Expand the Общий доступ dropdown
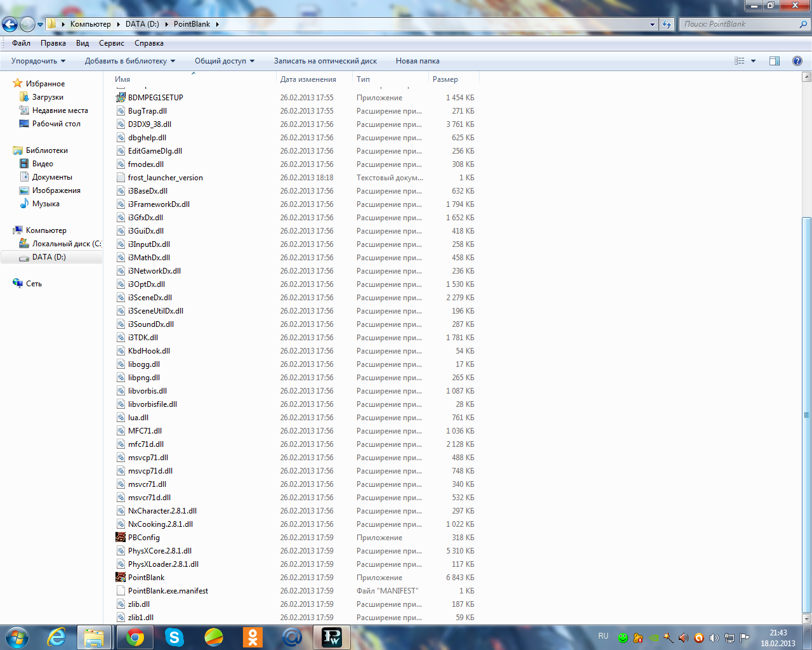The image size is (812, 650). point(225,61)
